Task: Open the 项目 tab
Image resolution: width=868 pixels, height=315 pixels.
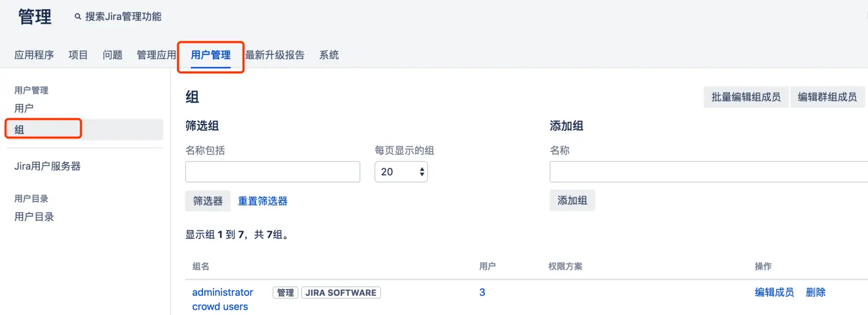Action: (x=78, y=56)
